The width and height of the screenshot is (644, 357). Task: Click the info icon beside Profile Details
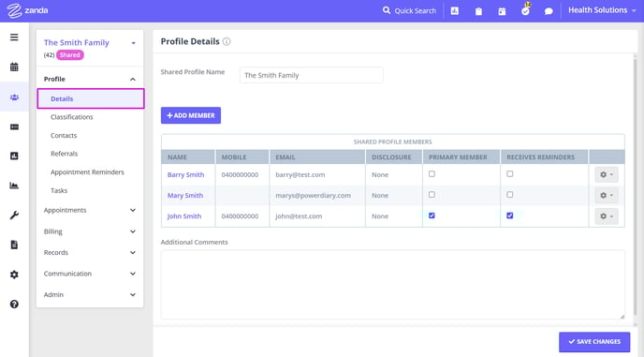tap(227, 41)
